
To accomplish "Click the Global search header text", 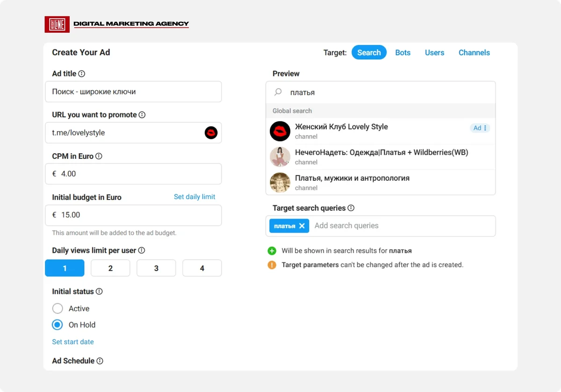I will (292, 111).
